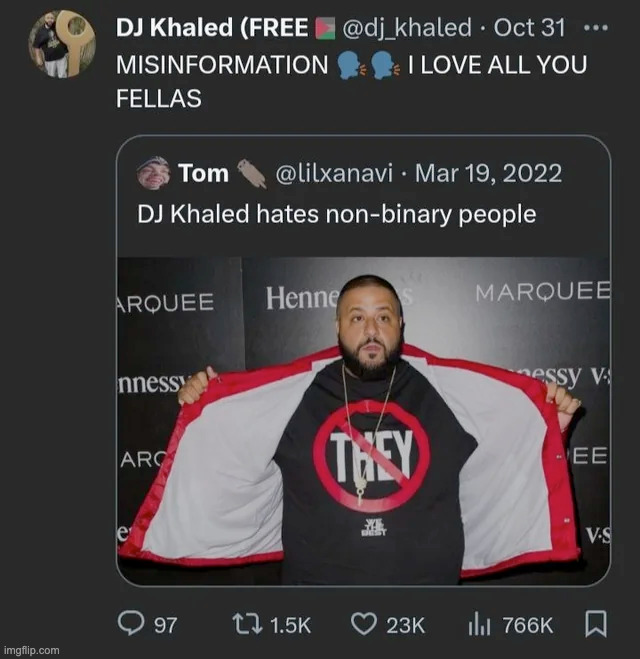Open the reply icon with 97 replies

132,624
